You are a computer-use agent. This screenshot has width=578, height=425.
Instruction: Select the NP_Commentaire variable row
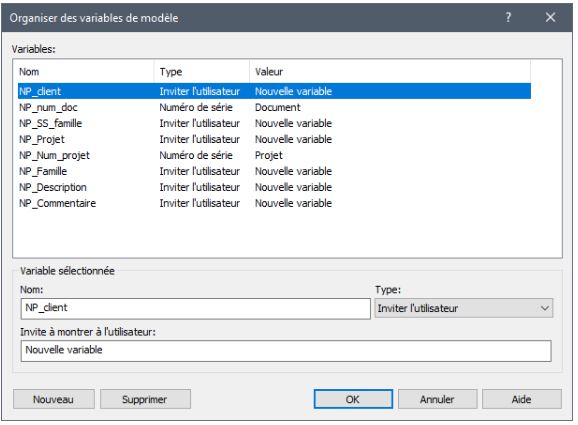(274, 203)
